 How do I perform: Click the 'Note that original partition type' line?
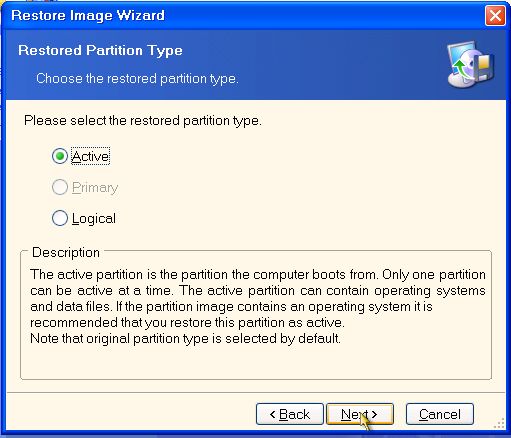[x=185, y=339]
